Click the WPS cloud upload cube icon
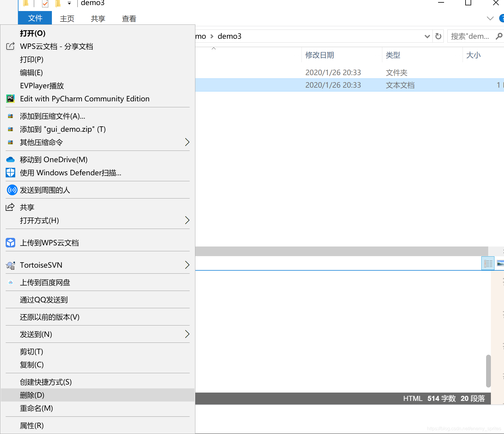Image resolution: width=504 pixels, height=434 pixels. click(x=10, y=243)
